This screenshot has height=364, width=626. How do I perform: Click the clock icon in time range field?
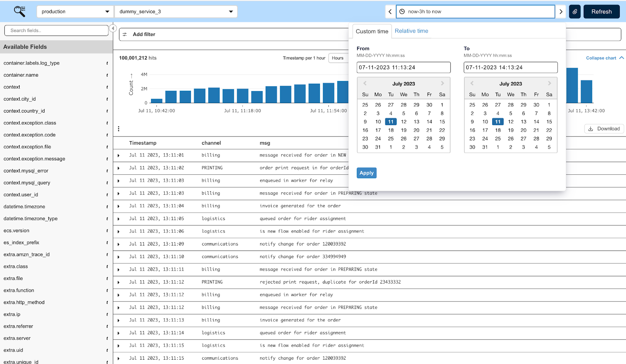click(402, 12)
